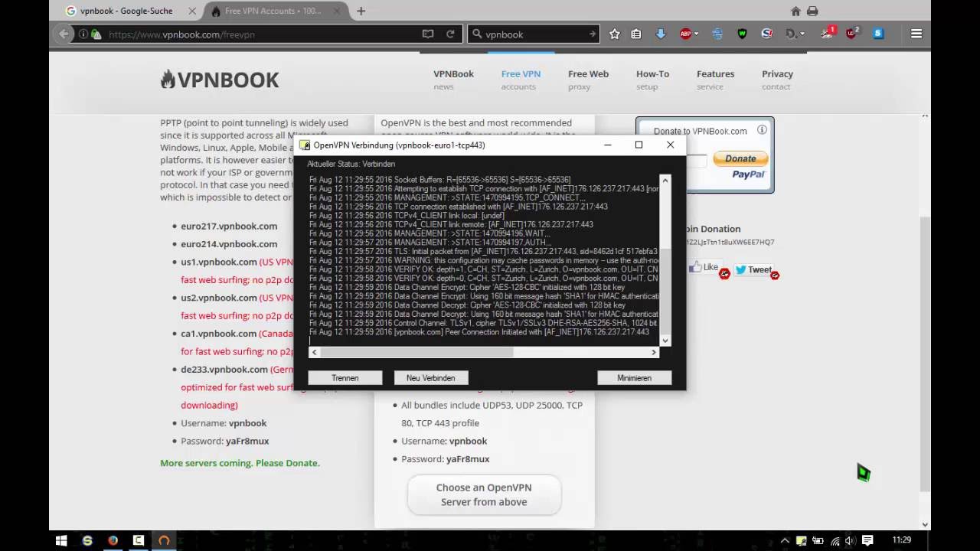Viewport: 980px width, 551px height.
Task: Click the uBlock icon with badge 2
Action: coord(852,33)
